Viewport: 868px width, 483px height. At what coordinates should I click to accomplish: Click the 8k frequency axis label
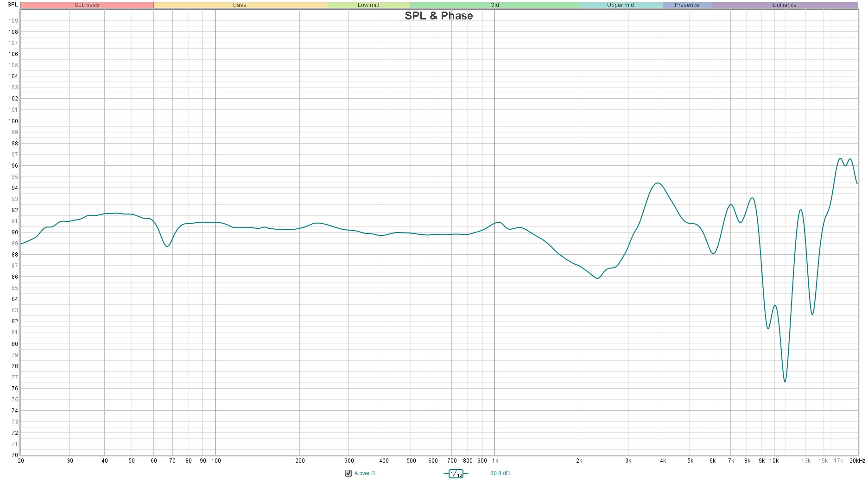point(747,461)
